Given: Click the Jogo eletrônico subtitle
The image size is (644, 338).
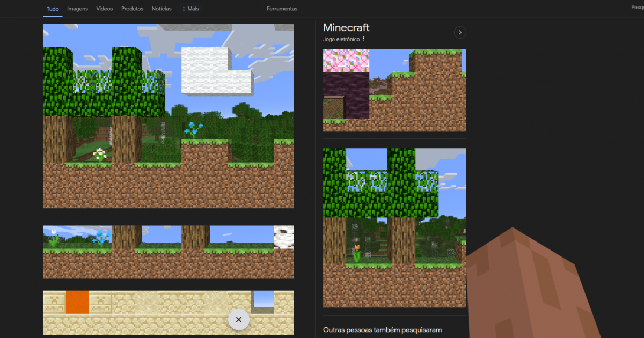Looking at the screenshot, I should 341,39.
